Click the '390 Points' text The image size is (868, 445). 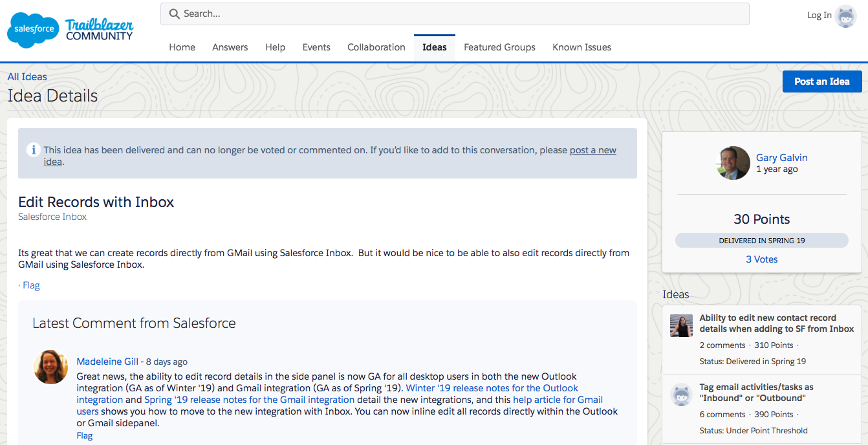(x=774, y=415)
